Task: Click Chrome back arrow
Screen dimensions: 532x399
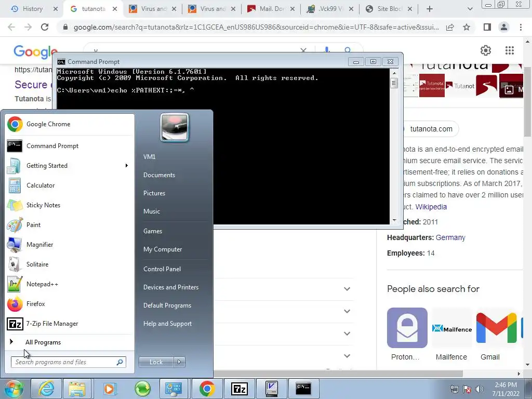Action: coord(11,27)
